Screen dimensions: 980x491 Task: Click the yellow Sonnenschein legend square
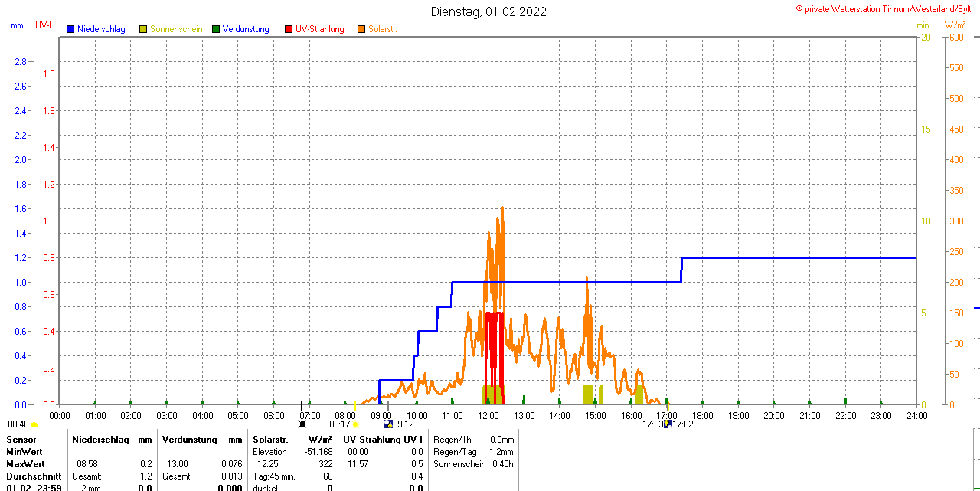pos(143,29)
